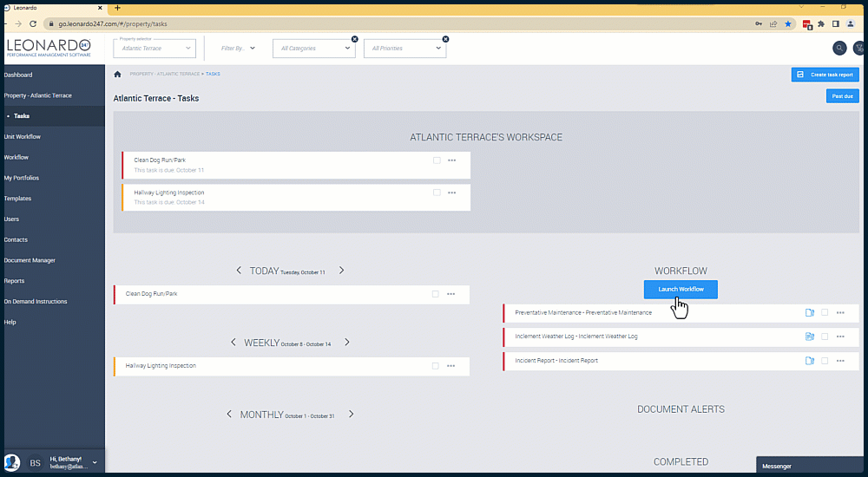Go to next month in Monthly section
The height and width of the screenshot is (477, 868).
pos(351,415)
